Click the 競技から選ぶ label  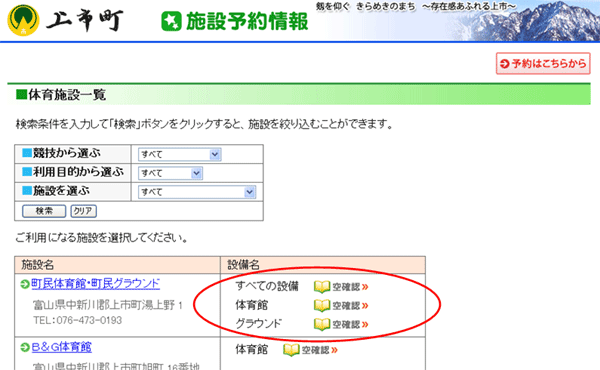coord(67,153)
